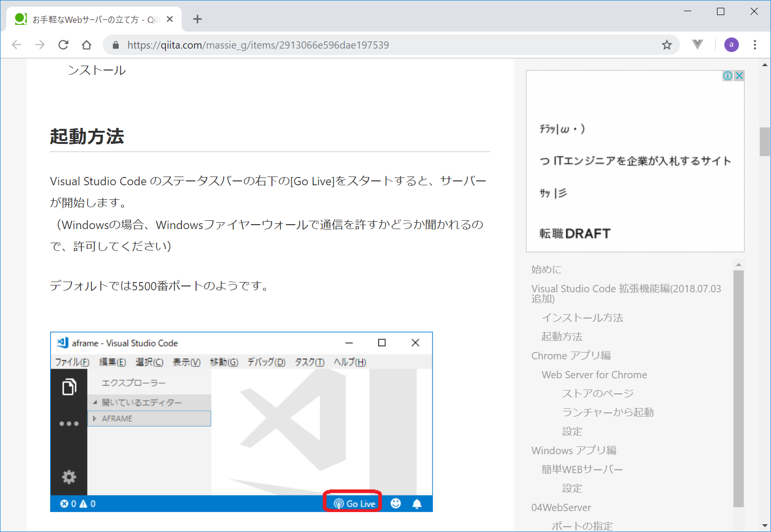The width and height of the screenshot is (771, 532).
Task: Close the ad with the X icon
Action: click(x=739, y=76)
